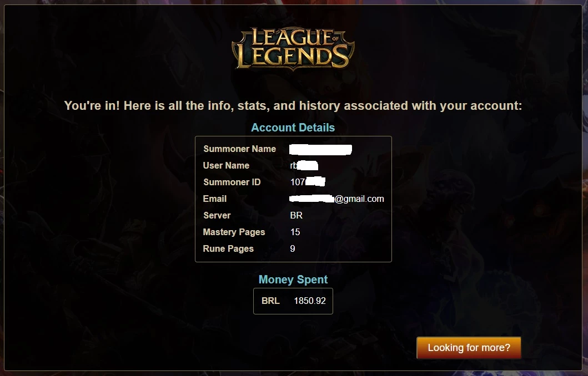Select the Account Details heading
Image resolution: width=588 pixels, height=376 pixels.
[x=293, y=128]
